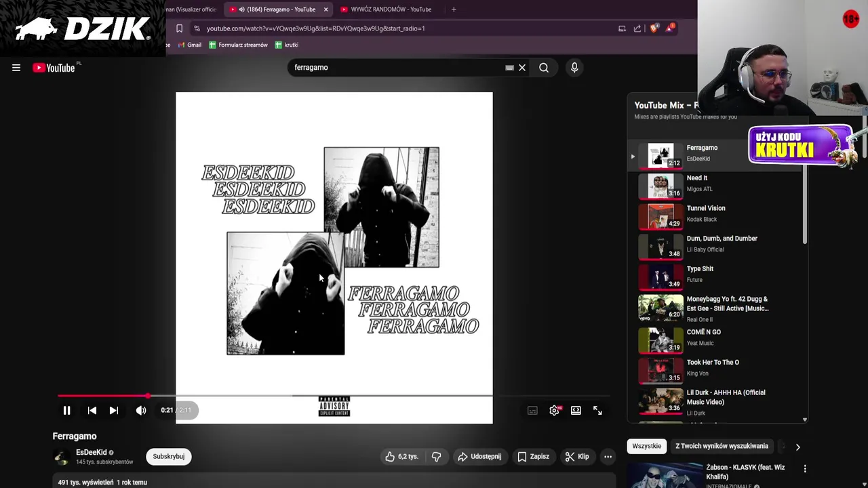Bookmark the page in the address bar

tap(179, 28)
